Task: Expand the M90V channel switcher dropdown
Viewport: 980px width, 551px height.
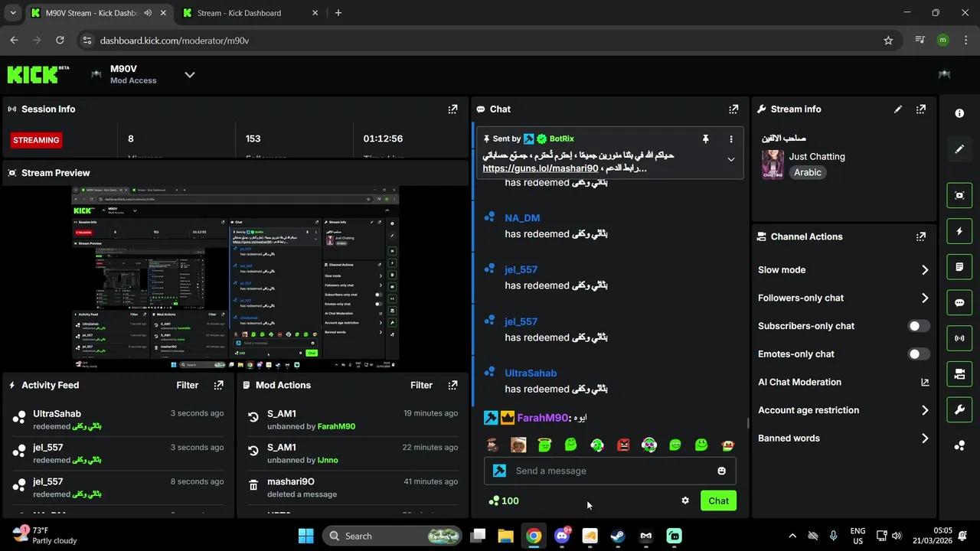Action: point(190,74)
